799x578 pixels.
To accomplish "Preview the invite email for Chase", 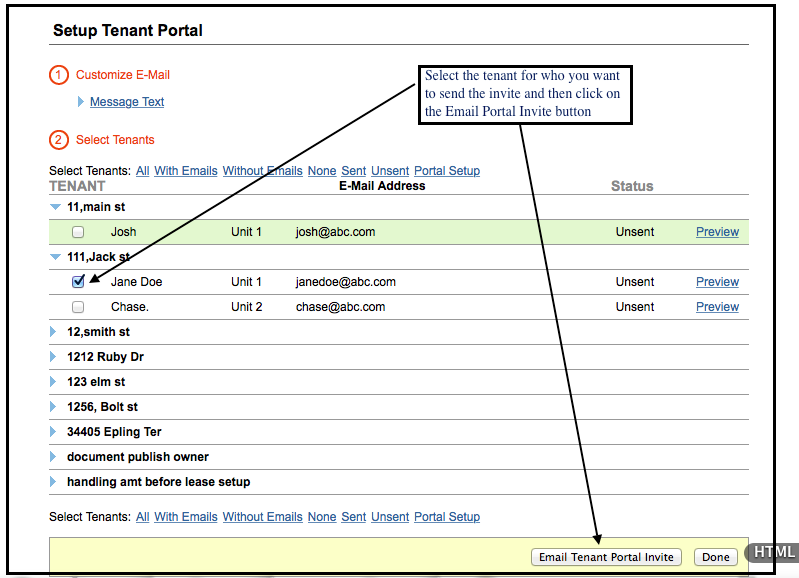I will pyautogui.click(x=717, y=307).
